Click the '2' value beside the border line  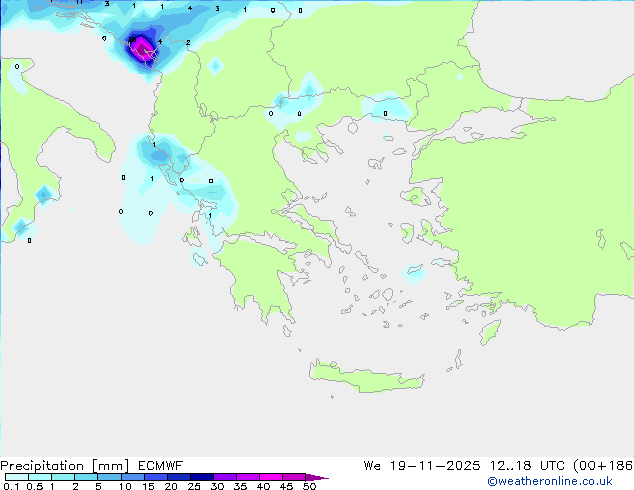[x=188, y=42]
